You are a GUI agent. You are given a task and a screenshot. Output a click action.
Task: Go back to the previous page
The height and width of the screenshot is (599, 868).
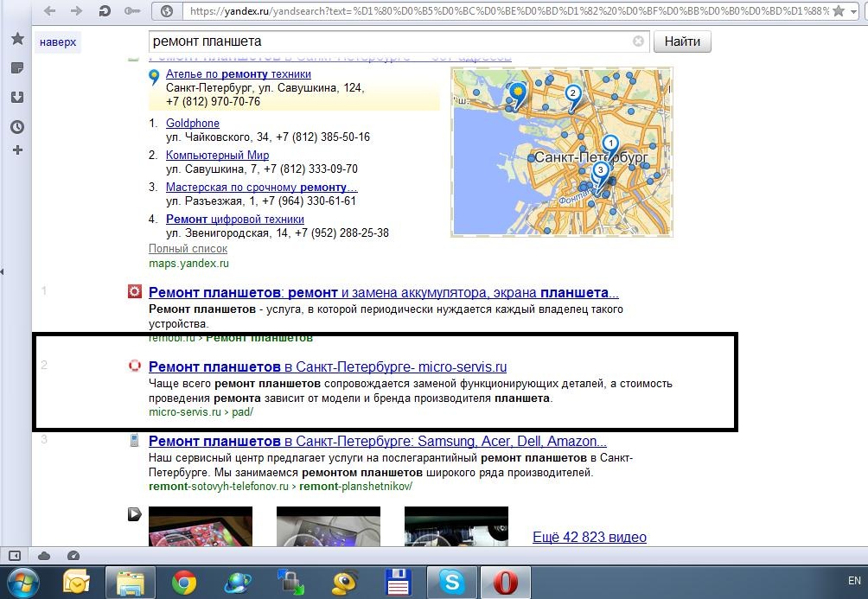tap(49, 10)
